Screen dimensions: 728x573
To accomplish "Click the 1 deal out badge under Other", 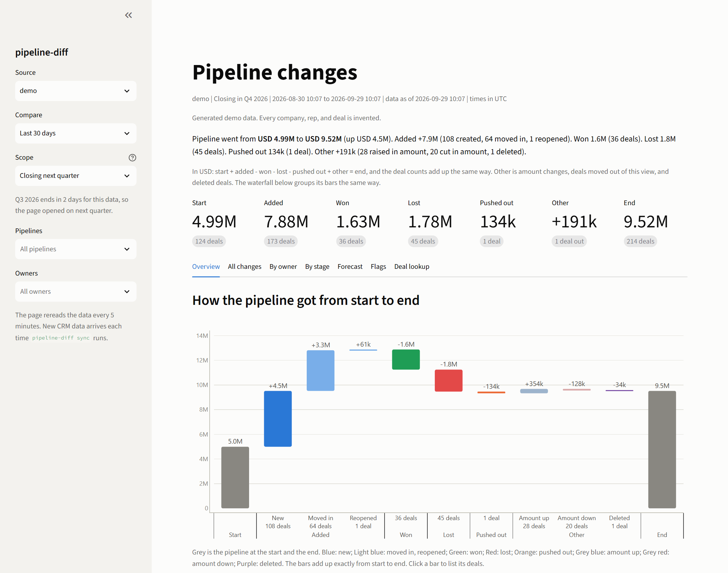I will (x=569, y=241).
